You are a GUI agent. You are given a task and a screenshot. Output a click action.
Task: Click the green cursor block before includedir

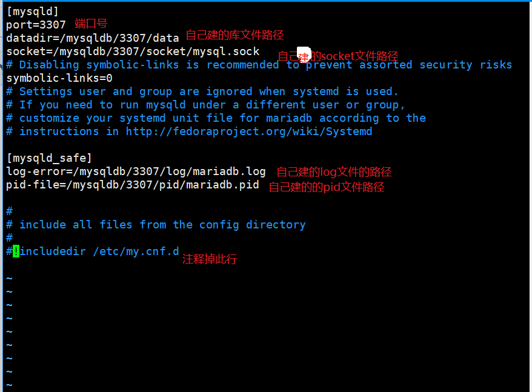coord(16,251)
